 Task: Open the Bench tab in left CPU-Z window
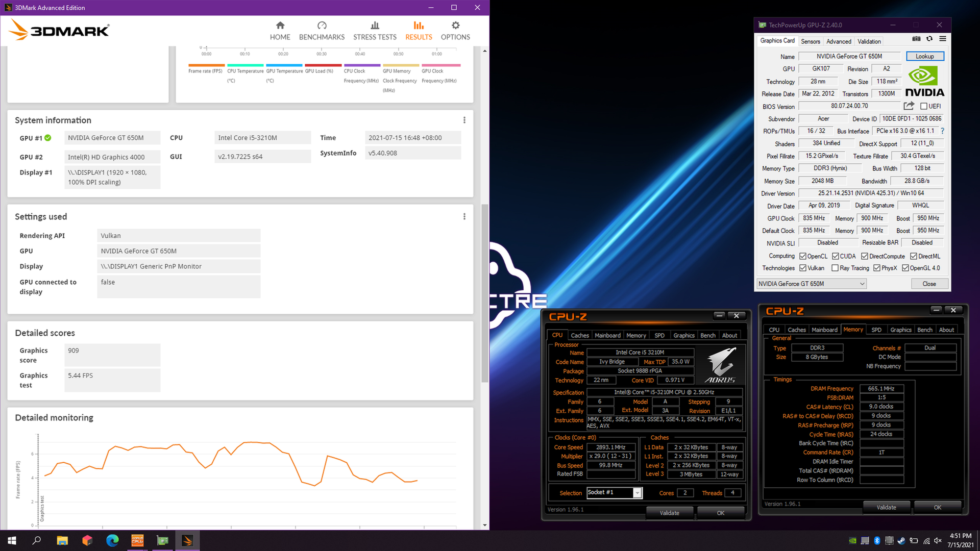click(x=707, y=335)
